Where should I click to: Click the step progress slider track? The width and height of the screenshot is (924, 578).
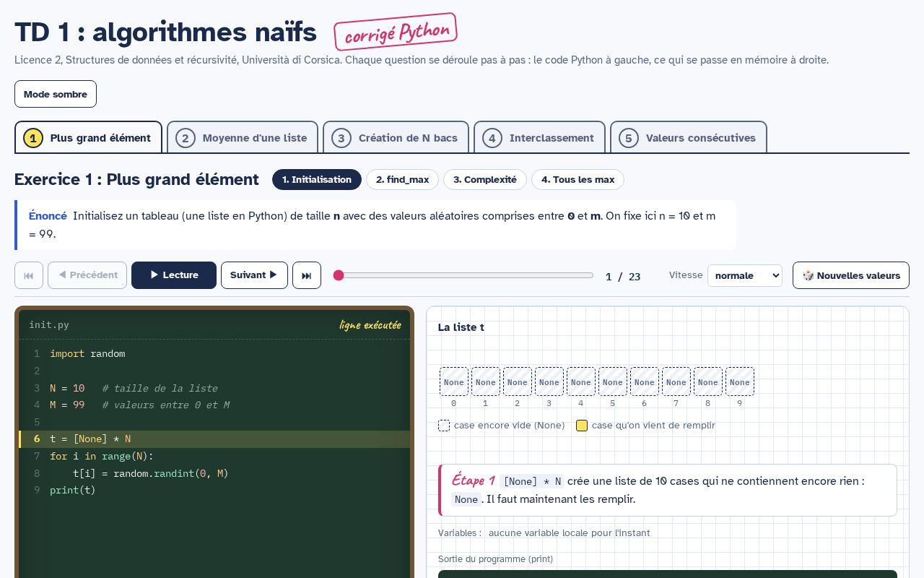pyautogui.click(x=463, y=275)
